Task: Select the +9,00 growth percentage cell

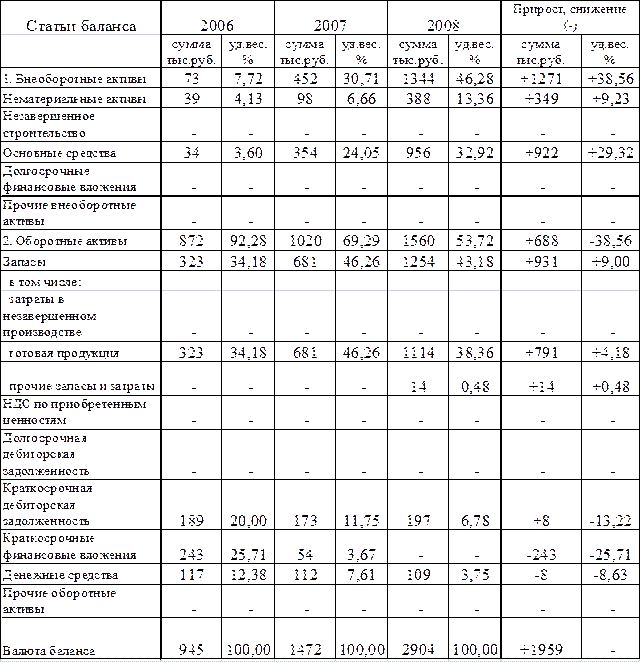Action: (611, 261)
